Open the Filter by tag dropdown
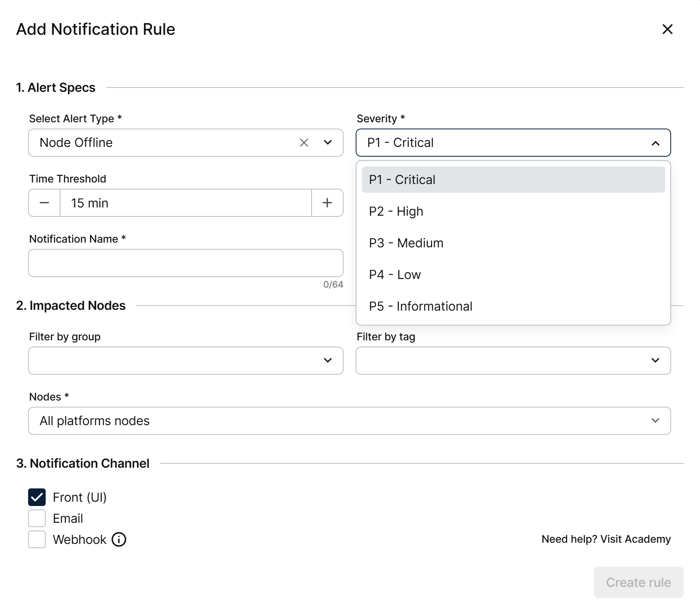The image size is (700, 615). 513,361
